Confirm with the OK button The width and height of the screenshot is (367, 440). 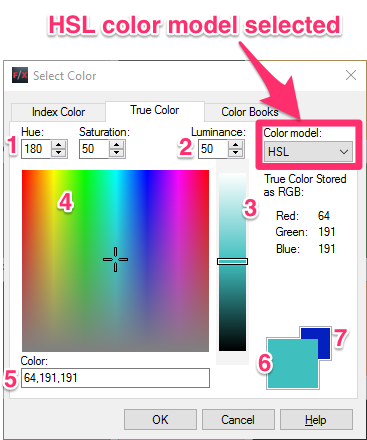(160, 420)
